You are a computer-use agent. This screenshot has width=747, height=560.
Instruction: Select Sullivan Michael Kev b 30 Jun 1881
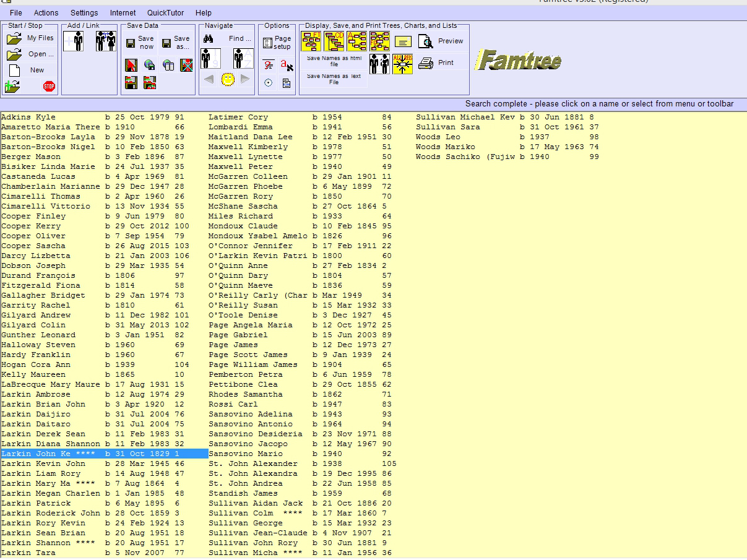[519, 117]
